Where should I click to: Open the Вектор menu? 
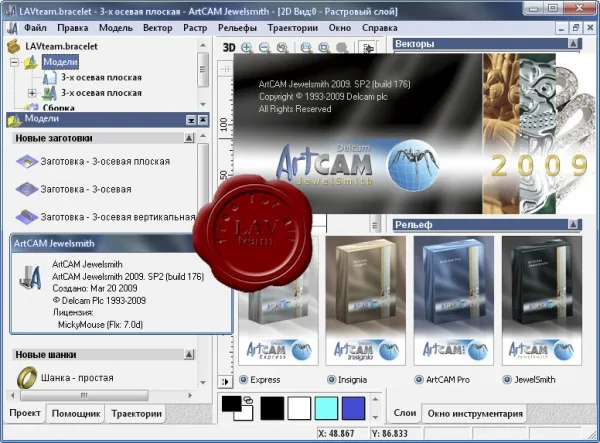tap(158, 28)
